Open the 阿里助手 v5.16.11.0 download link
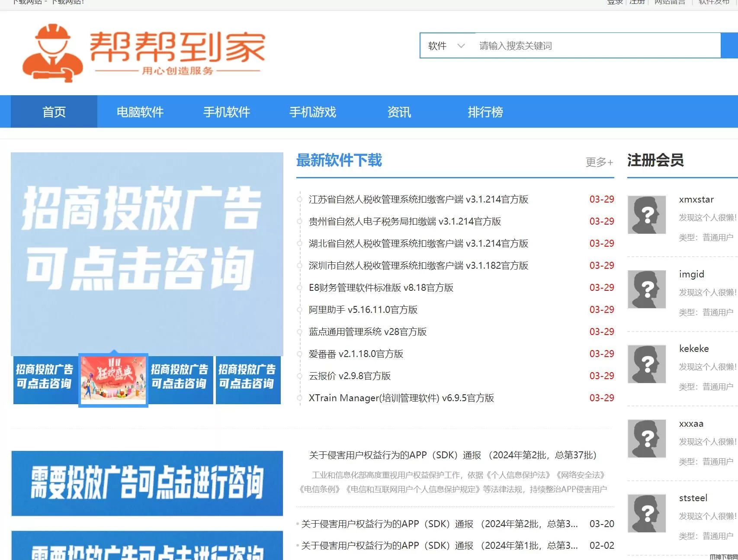 pyautogui.click(x=363, y=310)
